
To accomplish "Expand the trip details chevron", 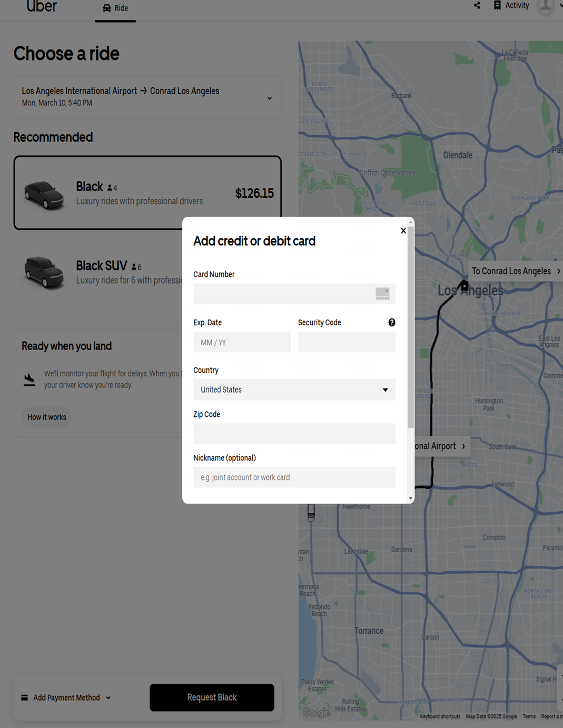I will pos(270,98).
